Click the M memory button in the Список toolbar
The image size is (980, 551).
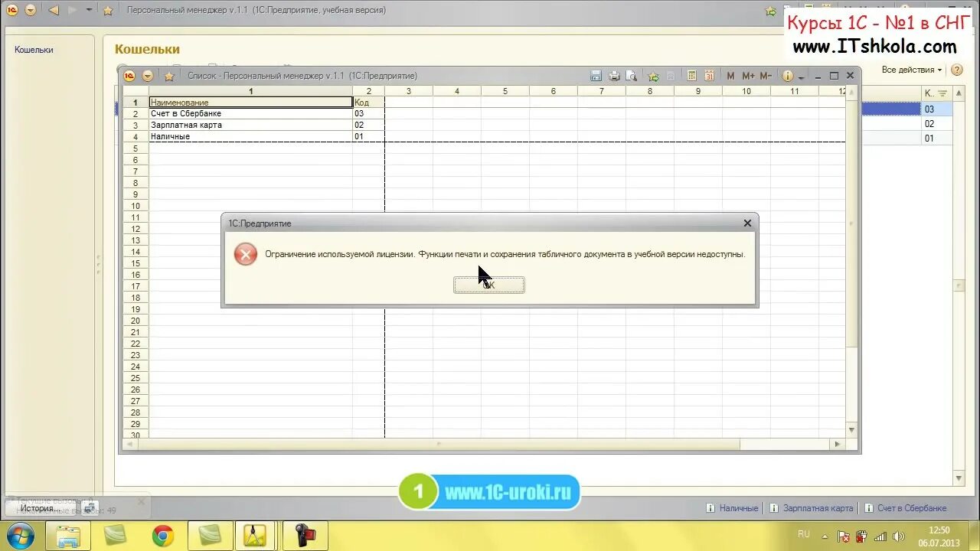[x=730, y=76]
